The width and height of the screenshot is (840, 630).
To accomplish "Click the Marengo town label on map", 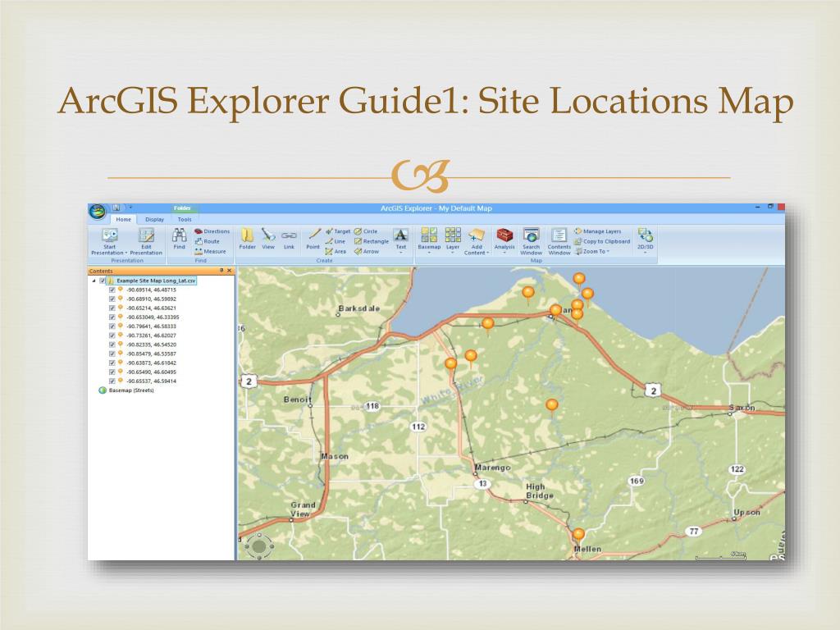I will [x=492, y=468].
